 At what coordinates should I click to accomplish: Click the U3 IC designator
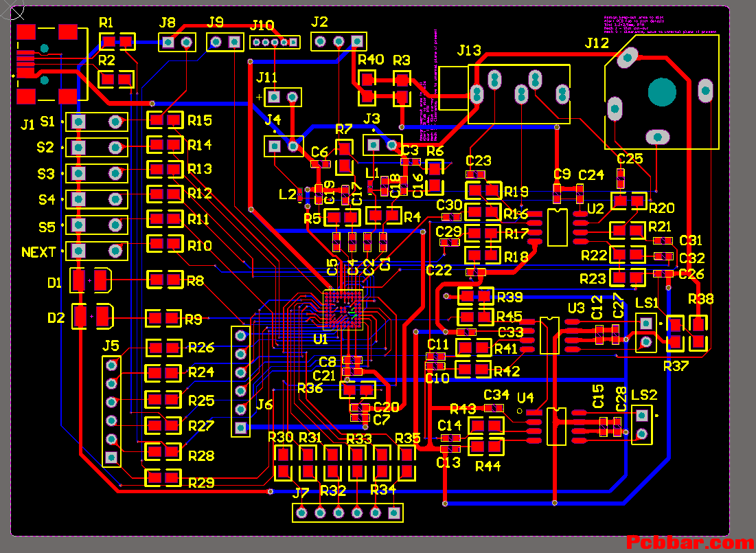pyautogui.click(x=576, y=308)
